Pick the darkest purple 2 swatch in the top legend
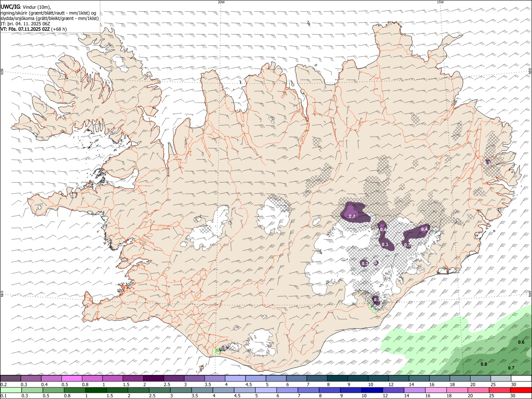Image resolution: width=532 pixels, height=399 pixels. 153,378
